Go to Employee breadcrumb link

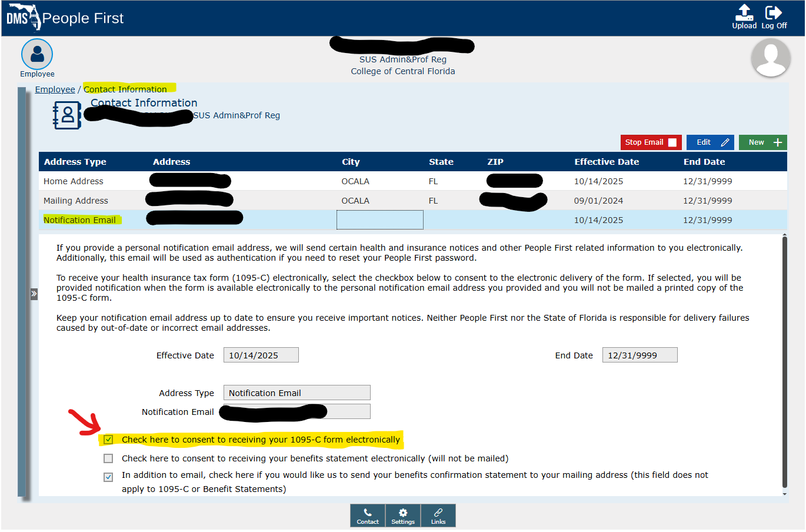[55, 89]
